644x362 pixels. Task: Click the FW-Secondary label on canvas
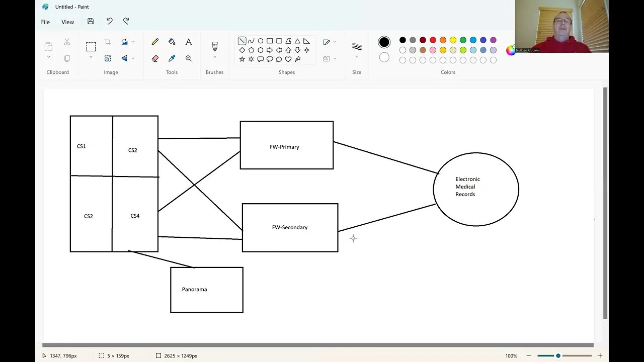tap(290, 227)
